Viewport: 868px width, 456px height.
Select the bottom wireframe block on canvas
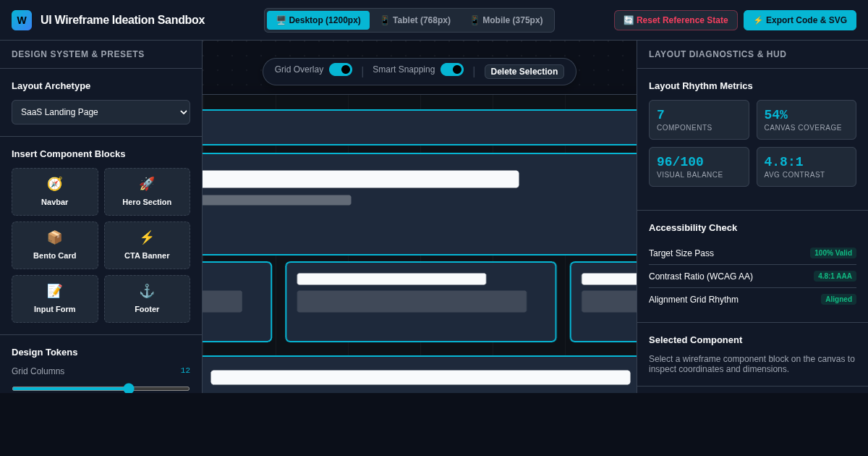(420, 374)
